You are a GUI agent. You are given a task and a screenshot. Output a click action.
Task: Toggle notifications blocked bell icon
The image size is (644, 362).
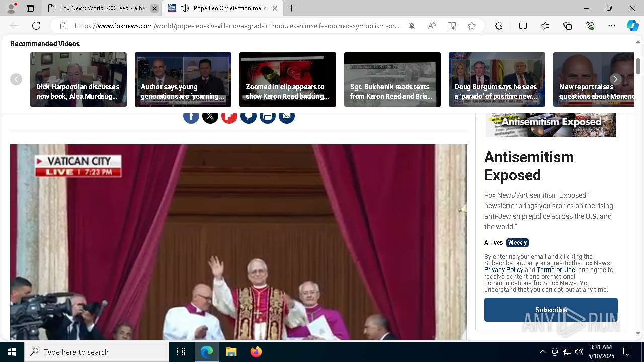coord(412,26)
